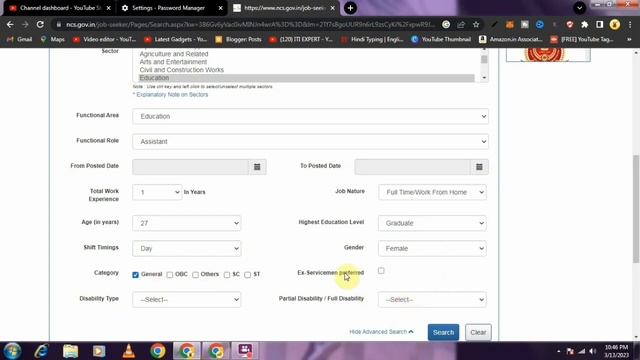Open Highest Education Level dropdown
This screenshot has width=640, height=360.
(x=432, y=223)
